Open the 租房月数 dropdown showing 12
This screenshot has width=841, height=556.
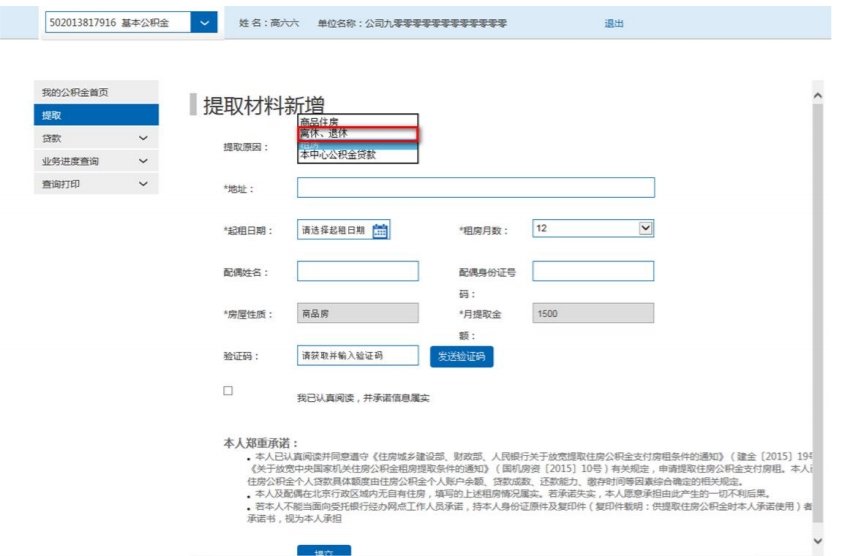point(593,228)
